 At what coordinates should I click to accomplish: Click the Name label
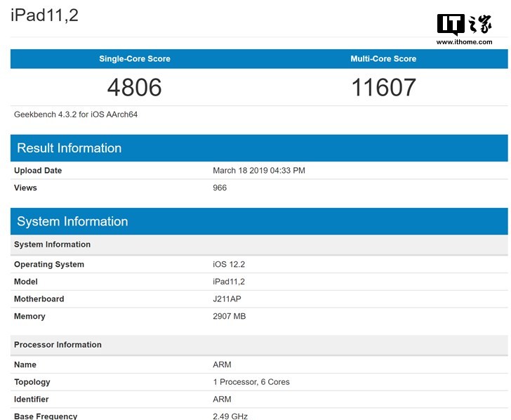(25, 365)
